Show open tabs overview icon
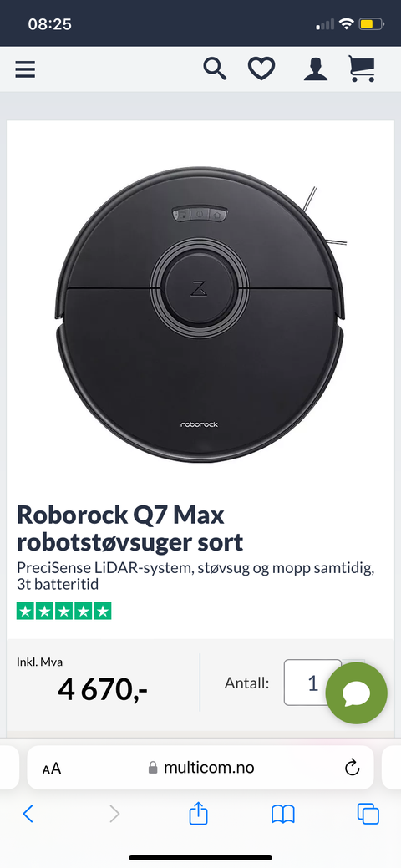Screen dimensions: 401x868 [x=368, y=814]
